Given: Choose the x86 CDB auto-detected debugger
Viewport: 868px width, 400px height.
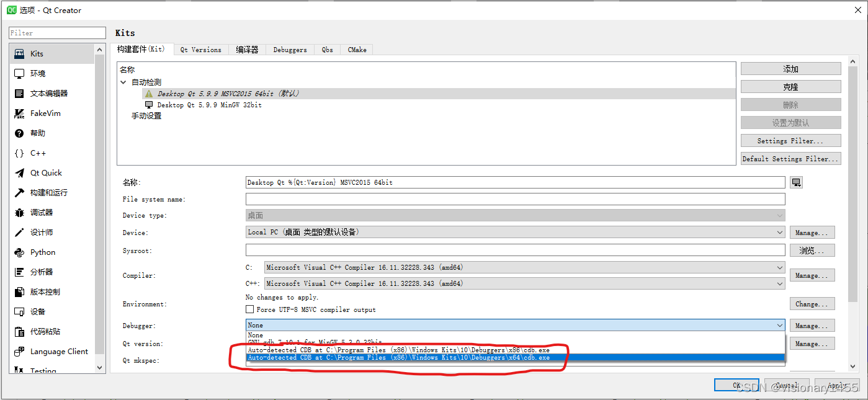Looking at the screenshot, I should [403, 350].
